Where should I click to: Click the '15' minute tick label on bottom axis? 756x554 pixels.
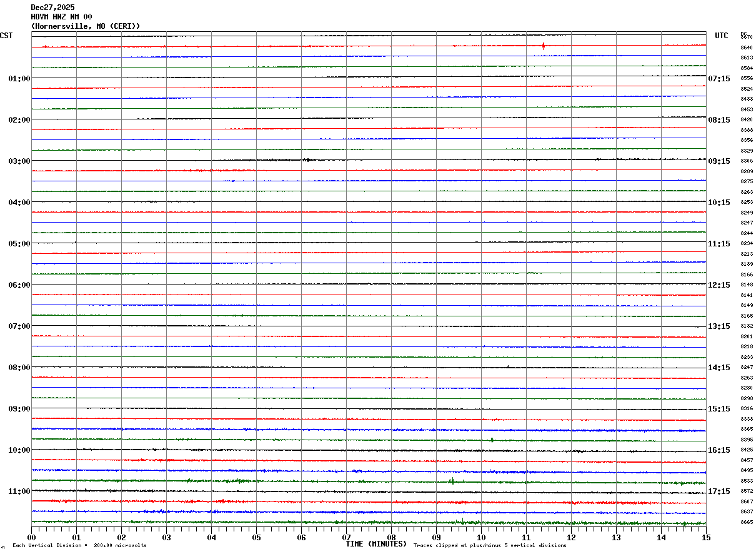(x=706, y=537)
